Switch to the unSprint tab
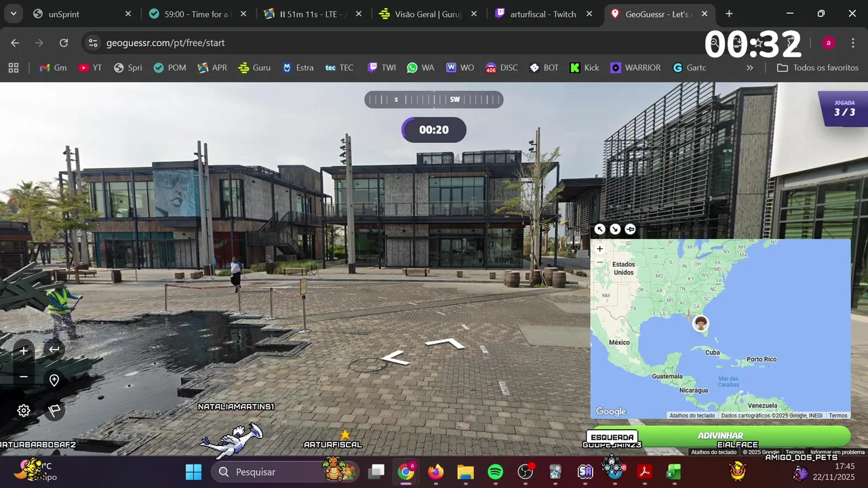Screen dimensions: 868x488 click(82, 14)
